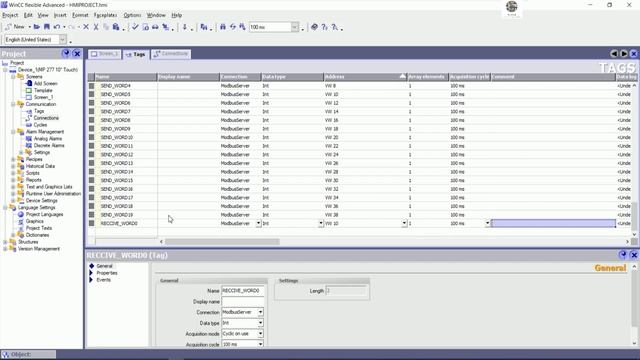Expand the Structures node

point(5,242)
